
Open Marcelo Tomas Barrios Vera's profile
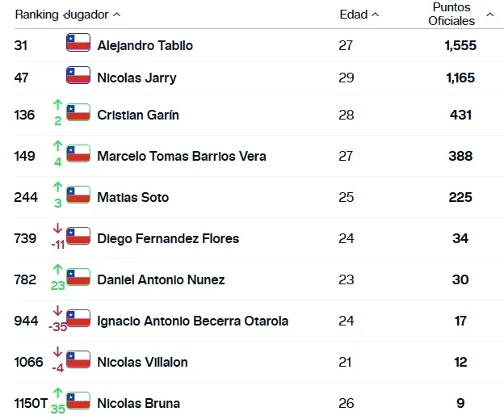[181, 156]
